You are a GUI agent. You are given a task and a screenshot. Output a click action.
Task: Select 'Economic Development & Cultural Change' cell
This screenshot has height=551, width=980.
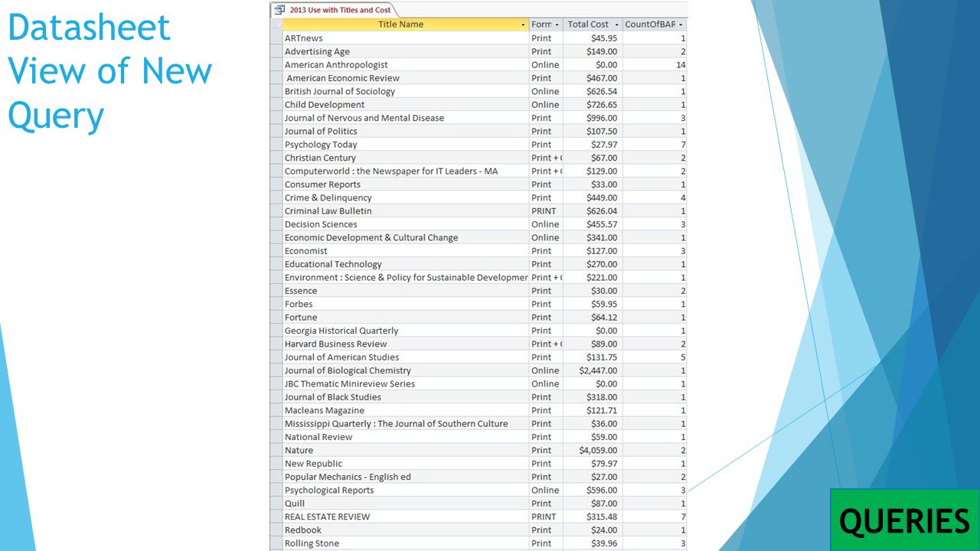[405, 237]
